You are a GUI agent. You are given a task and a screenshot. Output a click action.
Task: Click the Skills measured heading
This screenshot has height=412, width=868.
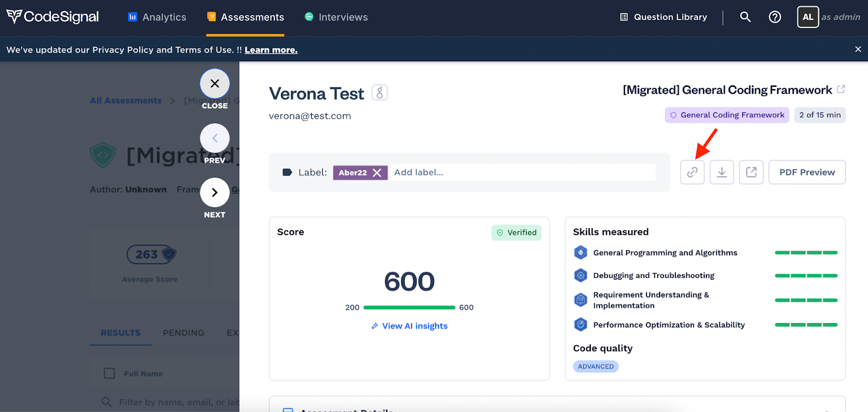point(611,232)
